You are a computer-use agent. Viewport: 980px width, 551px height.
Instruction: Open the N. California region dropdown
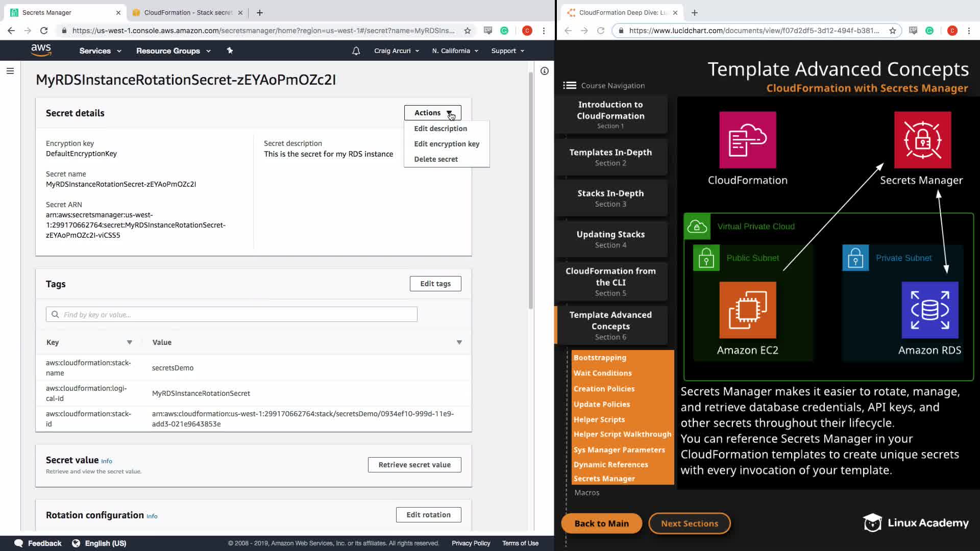click(x=455, y=51)
